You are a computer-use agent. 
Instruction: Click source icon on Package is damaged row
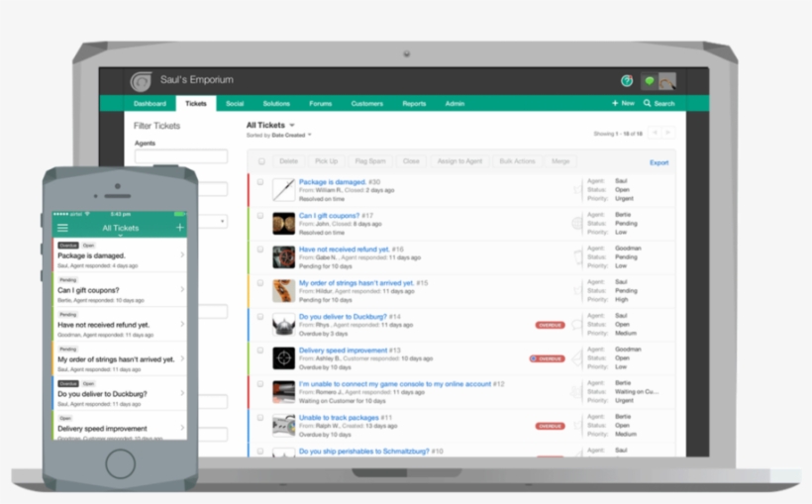(x=577, y=189)
